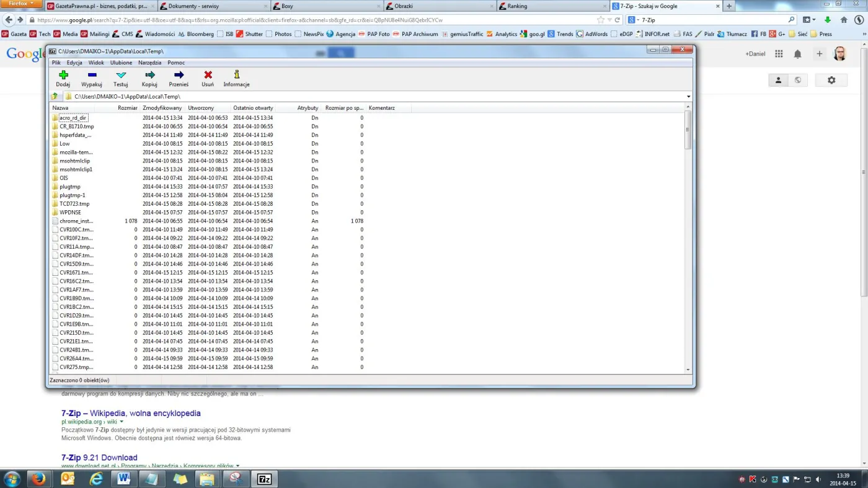This screenshot has width=868, height=488.
Task: Click the Firefox search box containing 7-Zip
Action: [x=713, y=20]
